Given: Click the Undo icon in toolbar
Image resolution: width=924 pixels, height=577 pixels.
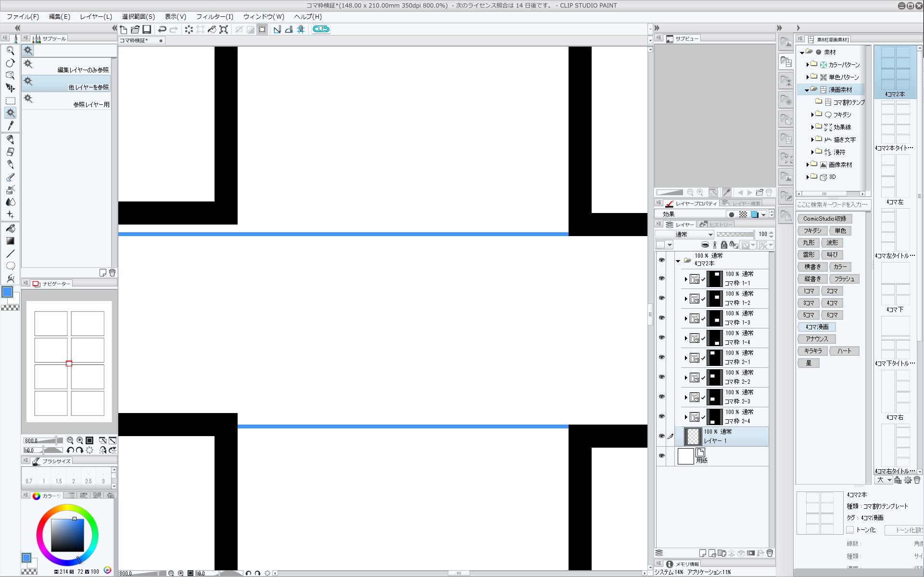Looking at the screenshot, I should pyautogui.click(x=162, y=29).
